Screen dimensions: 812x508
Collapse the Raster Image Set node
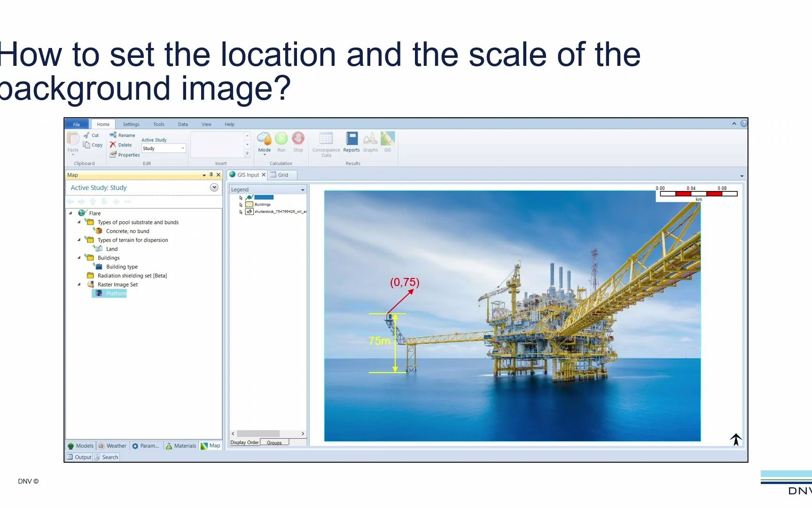[x=79, y=285]
